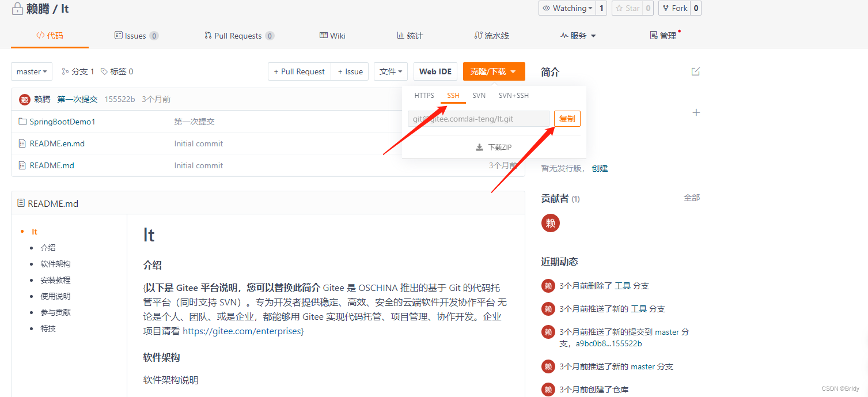Click the README.en.md file icon
This screenshot has width=868, height=397.
coord(22,143)
